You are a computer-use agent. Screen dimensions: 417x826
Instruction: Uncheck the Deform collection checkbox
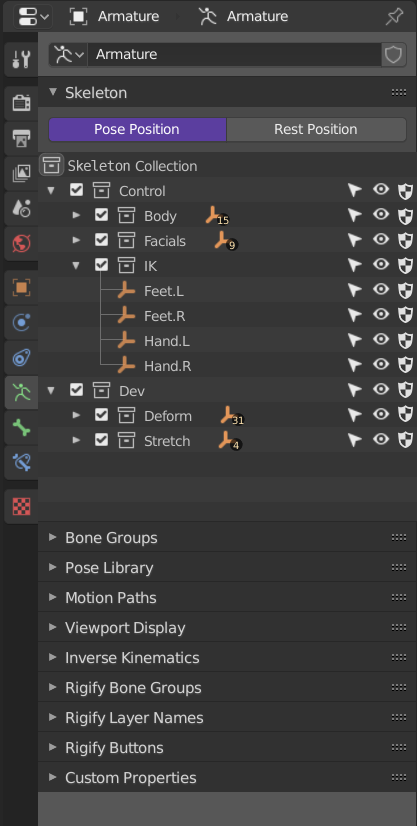102,415
